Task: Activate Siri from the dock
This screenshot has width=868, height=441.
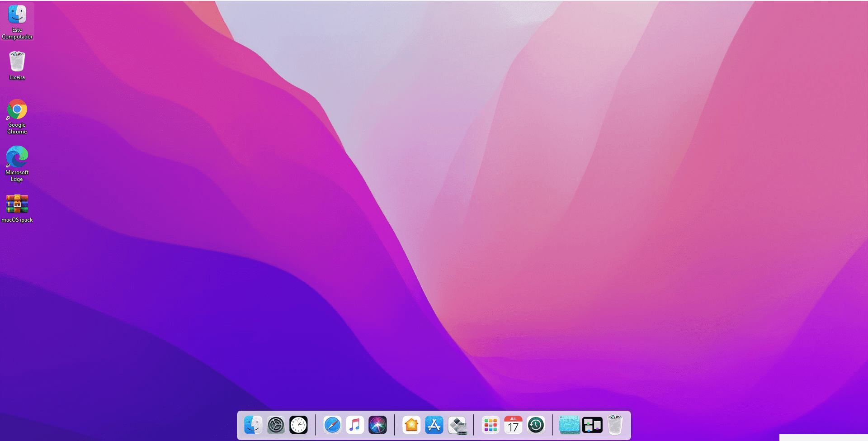Action: pos(377,425)
